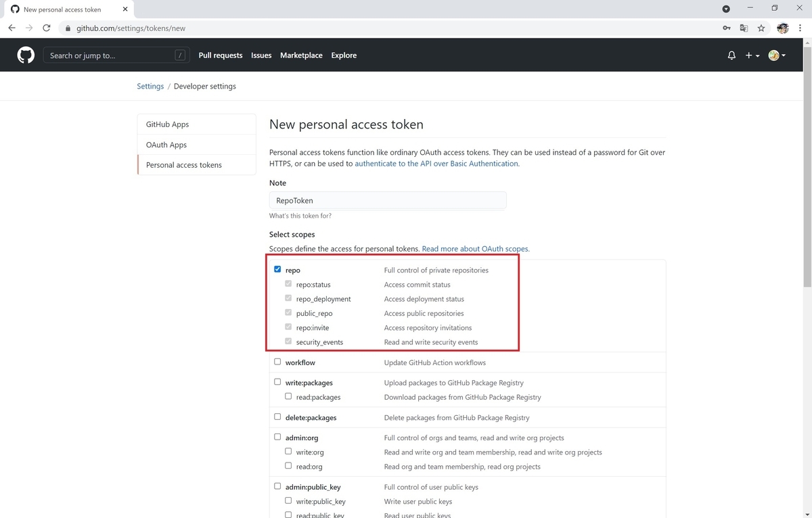The height and width of the screenshot is (518, 812).
Task: Click the Settings breadcrumb link
Action: [150, 87]
